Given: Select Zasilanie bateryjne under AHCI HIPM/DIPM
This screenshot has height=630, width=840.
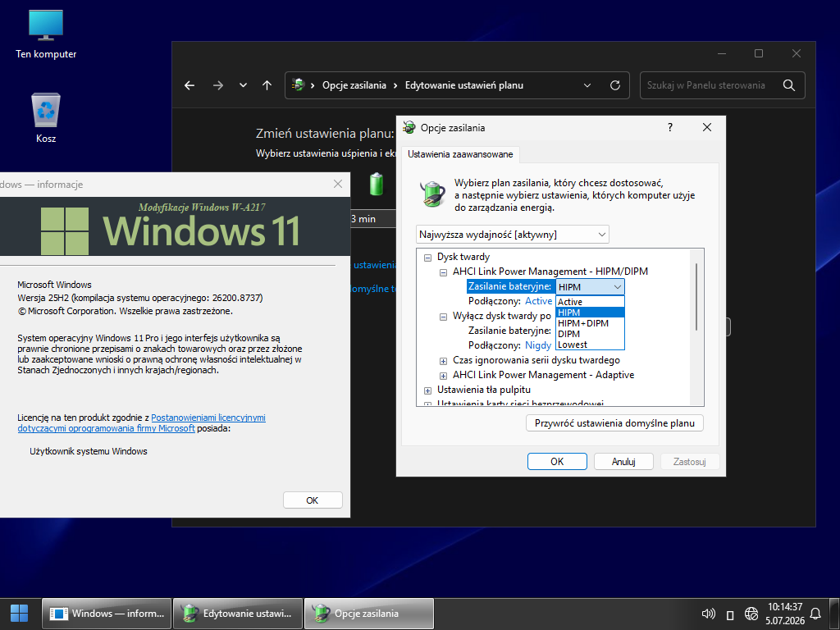Looking at the screenshot, I should (x=509, y=286).
